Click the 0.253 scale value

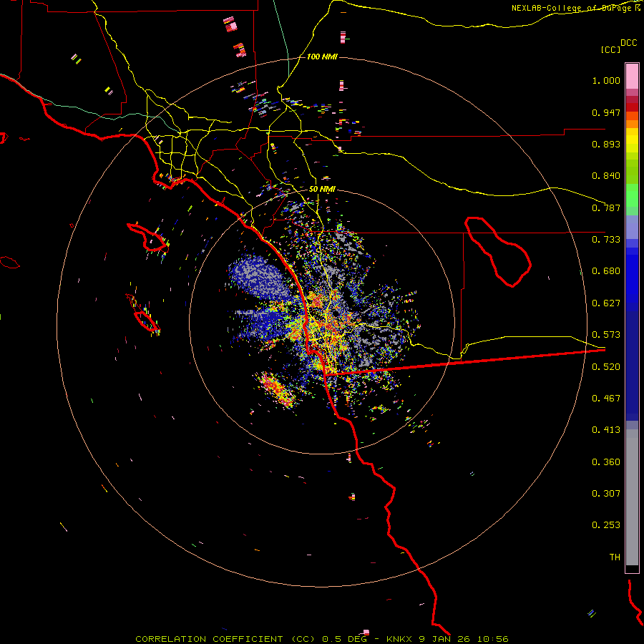[606, 525]
